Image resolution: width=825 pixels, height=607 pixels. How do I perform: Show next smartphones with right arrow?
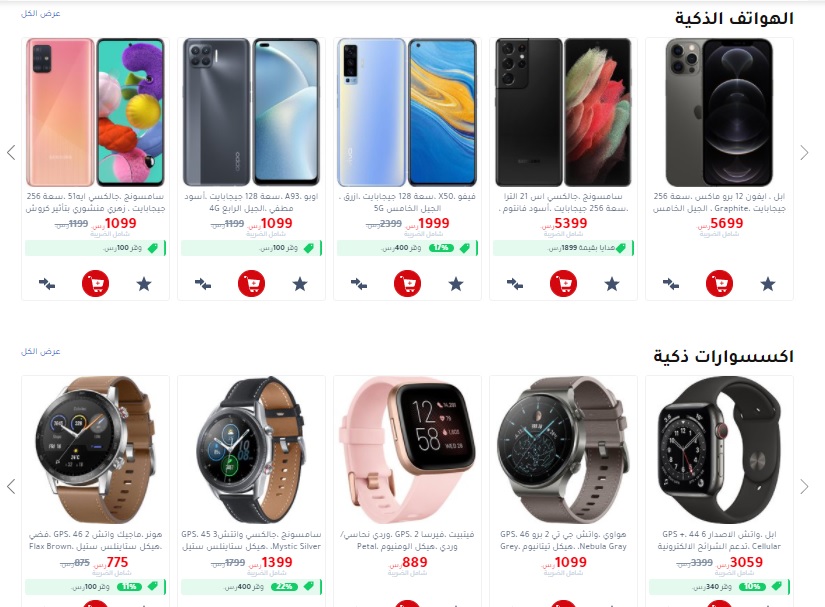pyautogui.click(x=804, y=153)
